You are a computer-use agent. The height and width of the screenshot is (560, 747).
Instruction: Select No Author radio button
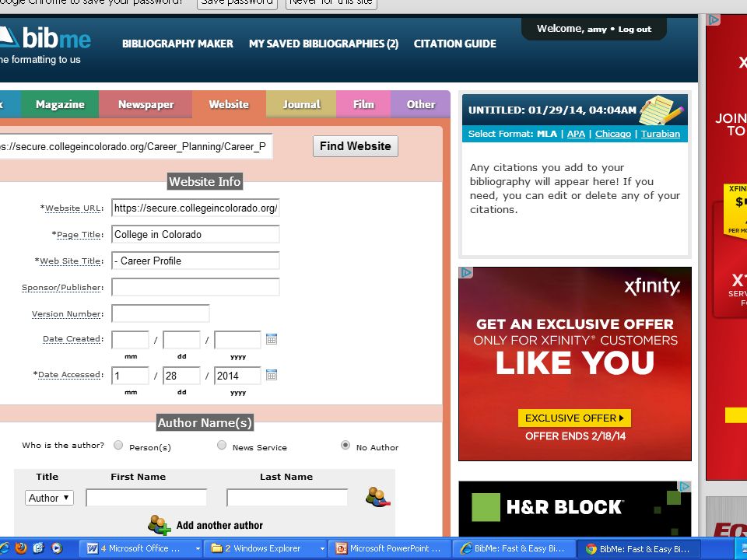click(345, 445)
